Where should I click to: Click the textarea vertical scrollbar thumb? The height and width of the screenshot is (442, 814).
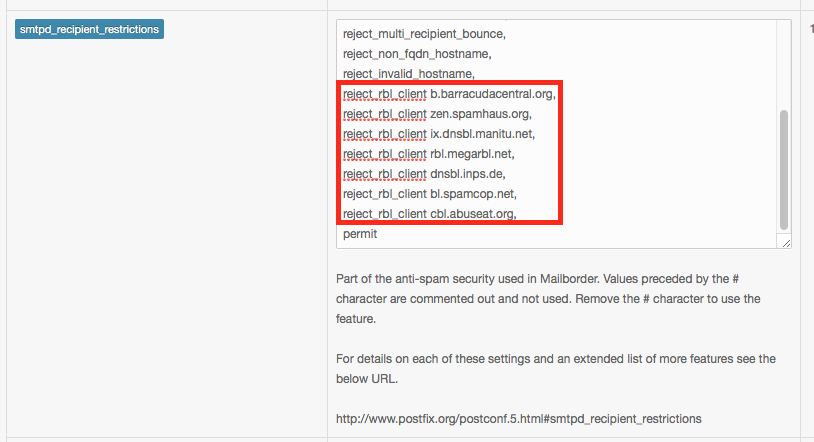tap(784, 170)
